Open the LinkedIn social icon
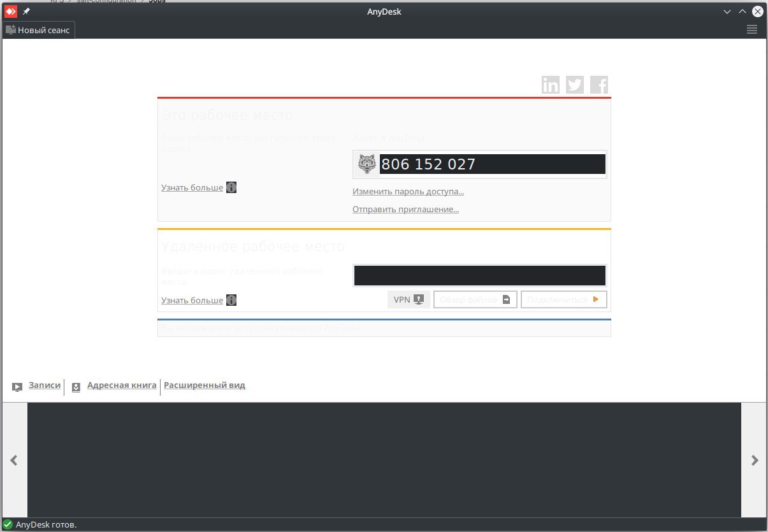Screen dimensions: 768x532 tap(551, 85)
